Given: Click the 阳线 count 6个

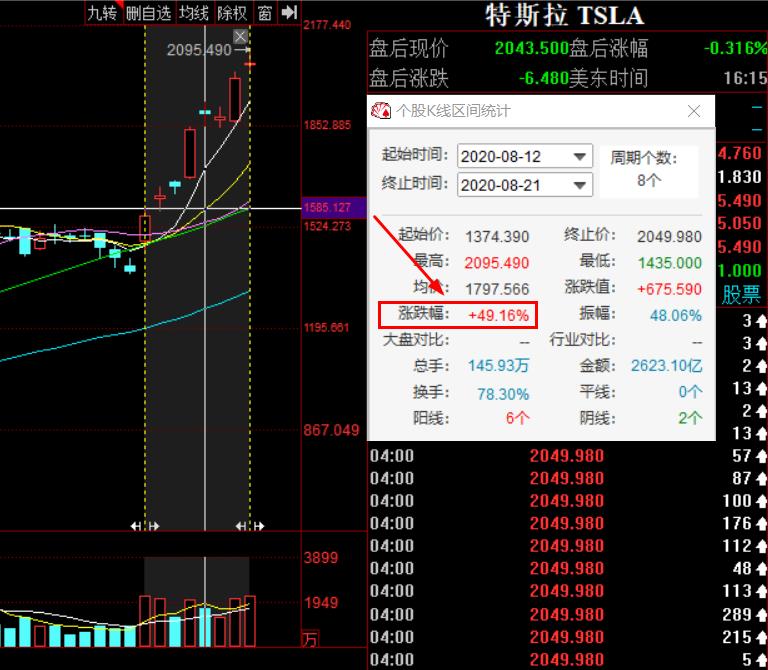Looking at the screenshot, I should pyautogui.click(x=518, y=418).
